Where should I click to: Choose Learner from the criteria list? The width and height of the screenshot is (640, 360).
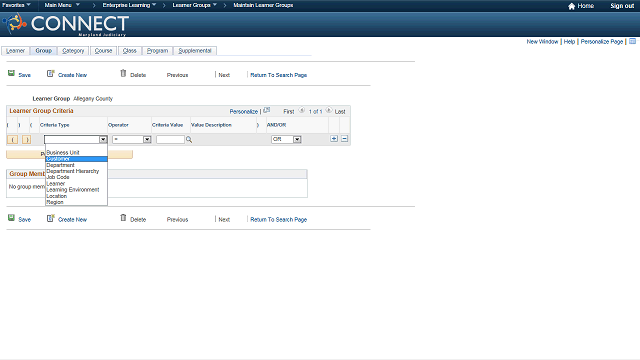[76, 184]
